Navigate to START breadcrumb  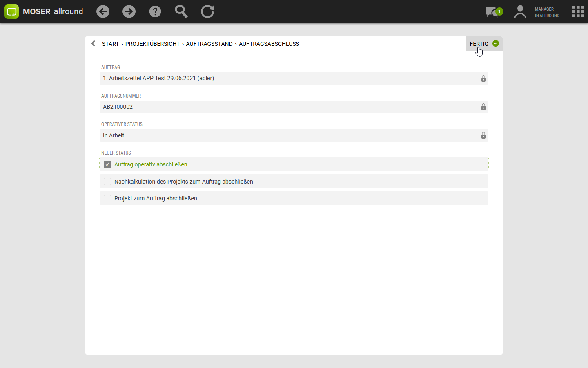110,44
